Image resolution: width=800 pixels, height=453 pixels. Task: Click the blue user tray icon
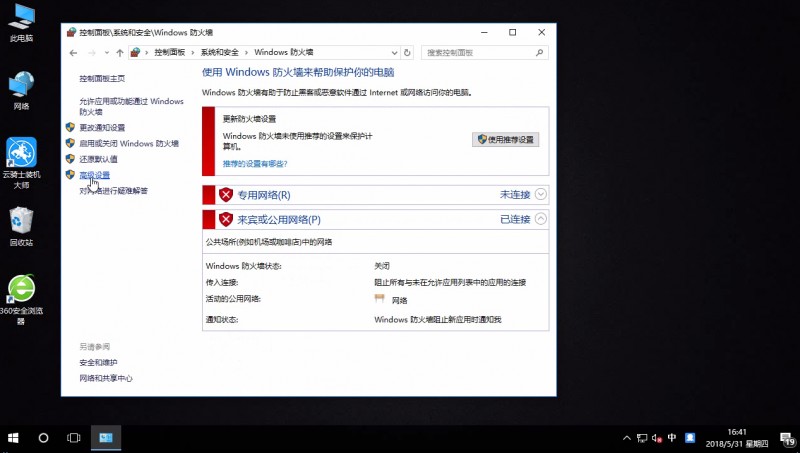tap(690, 438)
